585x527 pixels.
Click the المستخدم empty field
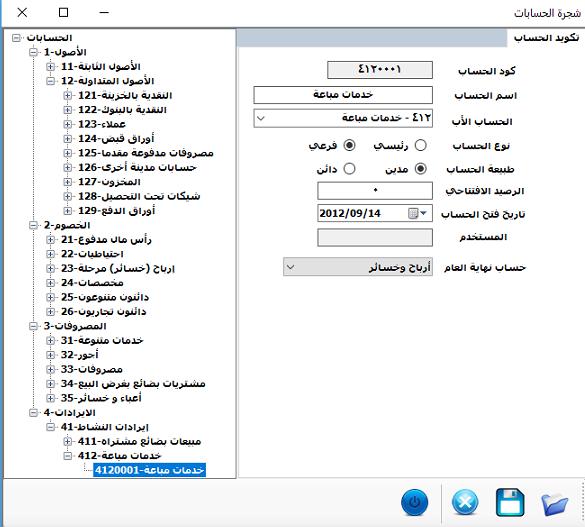click(375, 237)
